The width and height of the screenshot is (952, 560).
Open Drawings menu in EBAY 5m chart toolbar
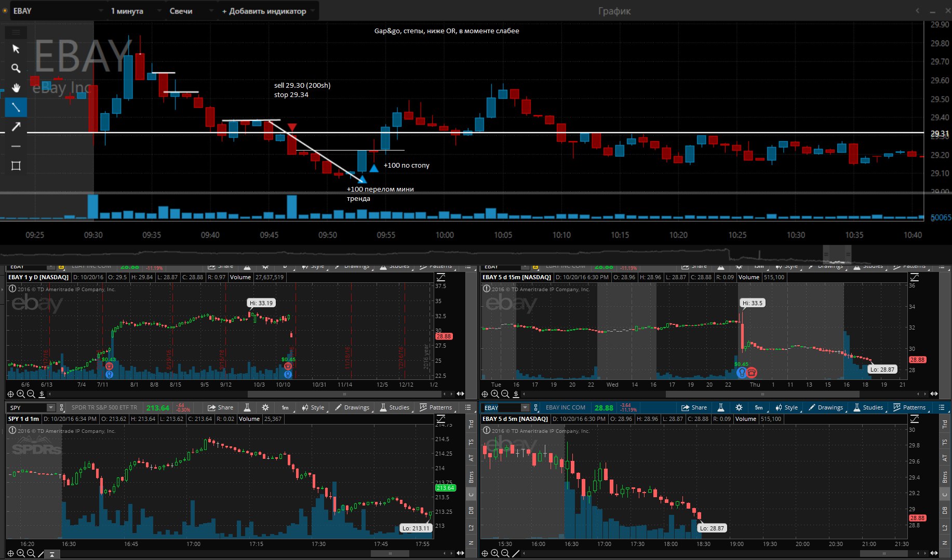pos(826,407)
